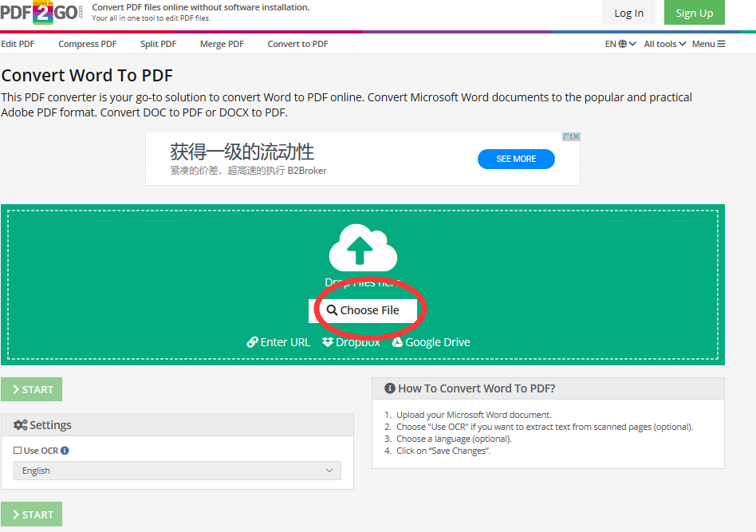Click the Chinese ad headline text
The width and height of the screenshot is (756, 532).
(242, 152)
